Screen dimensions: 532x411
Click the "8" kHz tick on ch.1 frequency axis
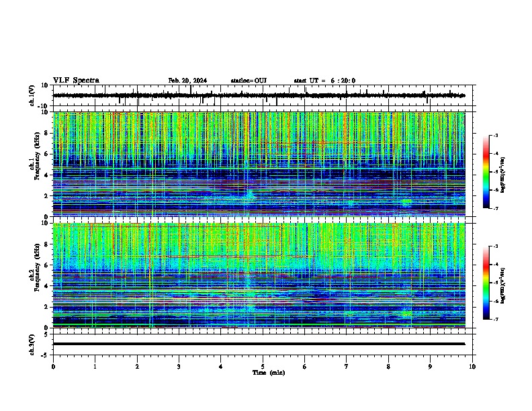pyautogui.click(x=46, y=134)
